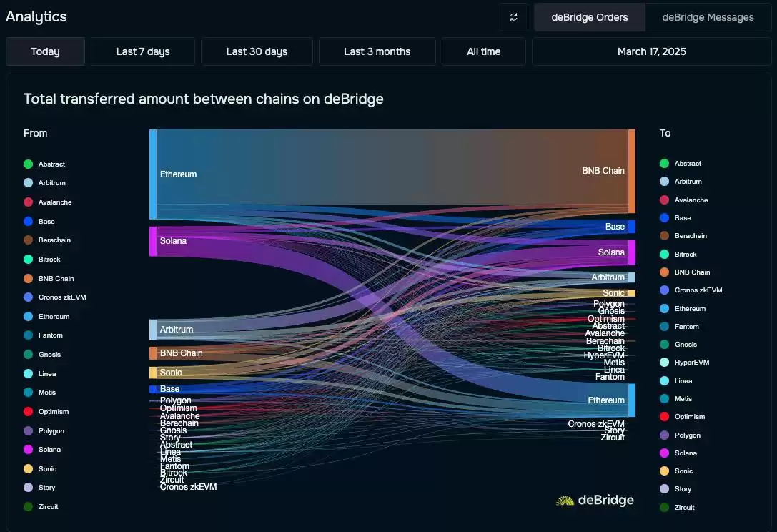Click Solana in the From legend

point(42,450)
